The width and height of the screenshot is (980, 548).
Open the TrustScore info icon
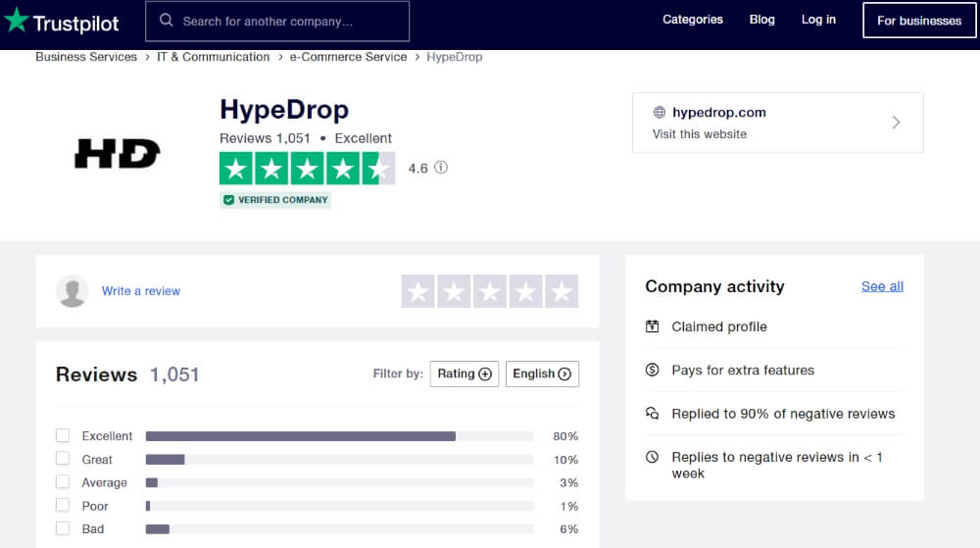point(441,168)
